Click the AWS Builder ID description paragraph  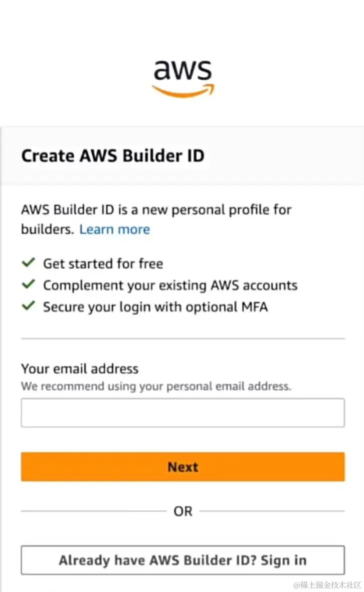coord(156,219)
